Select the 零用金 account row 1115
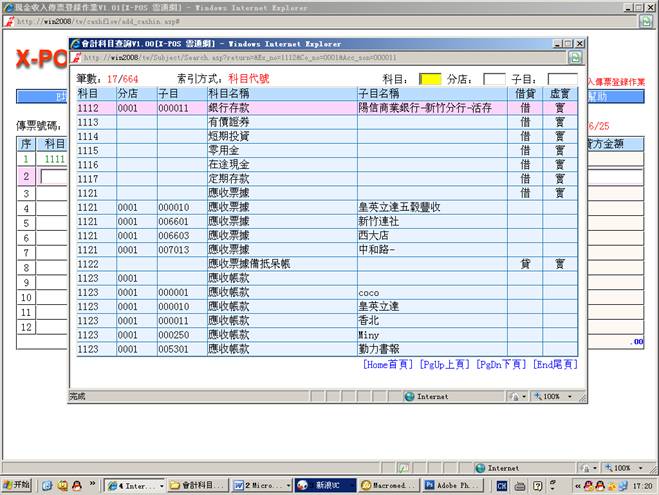The width and height of the screenshot is (659, 495). tap(300, 149)
